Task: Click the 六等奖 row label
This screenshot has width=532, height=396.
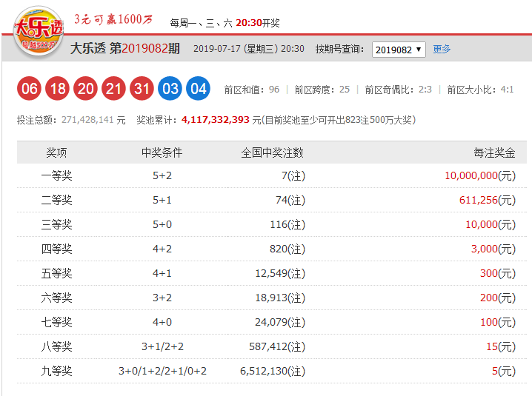Action: click(56, 298)
